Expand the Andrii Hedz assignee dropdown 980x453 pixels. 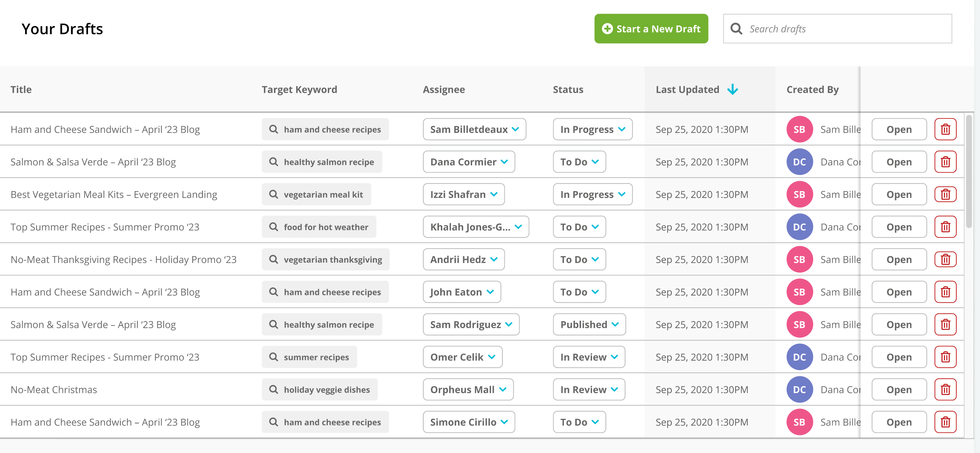[x=464, y=259]
